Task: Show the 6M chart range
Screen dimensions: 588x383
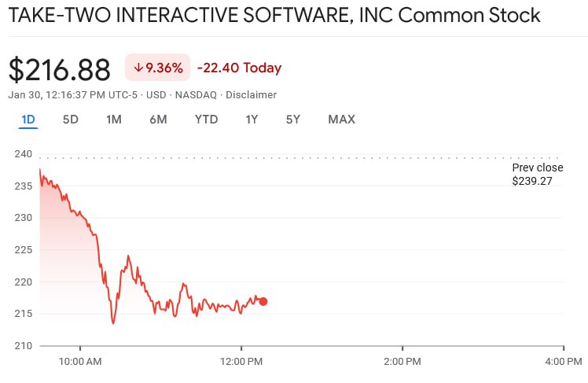Action: tap(158, 120)
